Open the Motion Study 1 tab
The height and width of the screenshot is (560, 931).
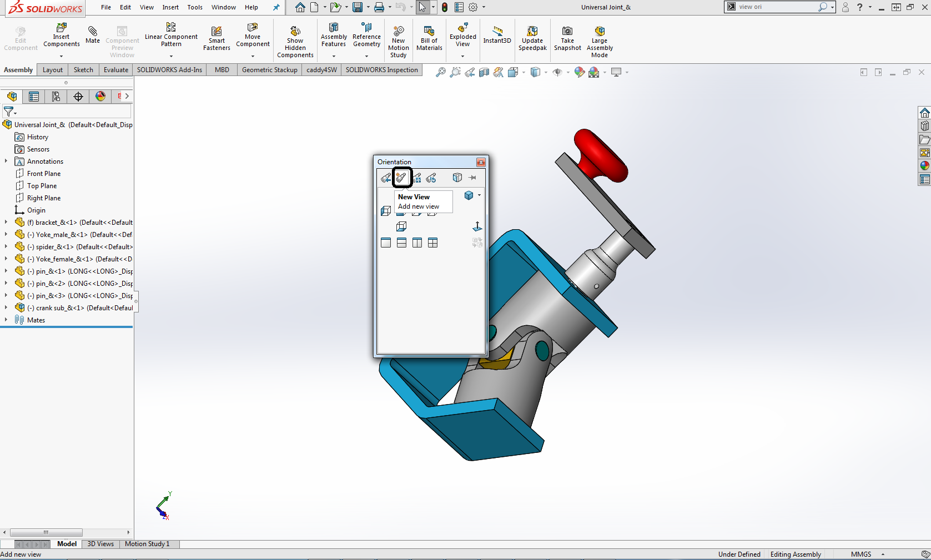(x=147, y=544)
